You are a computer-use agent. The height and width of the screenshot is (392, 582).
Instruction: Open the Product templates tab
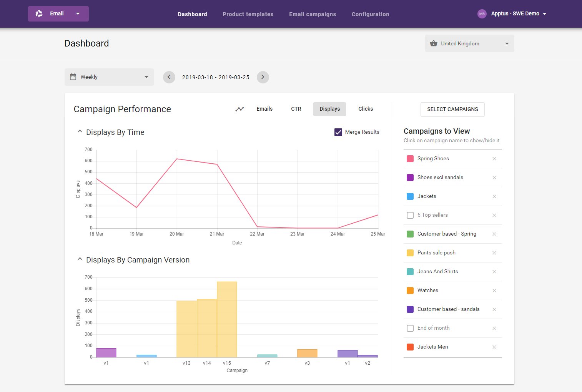pyautogui.click(x=248, y=14)
